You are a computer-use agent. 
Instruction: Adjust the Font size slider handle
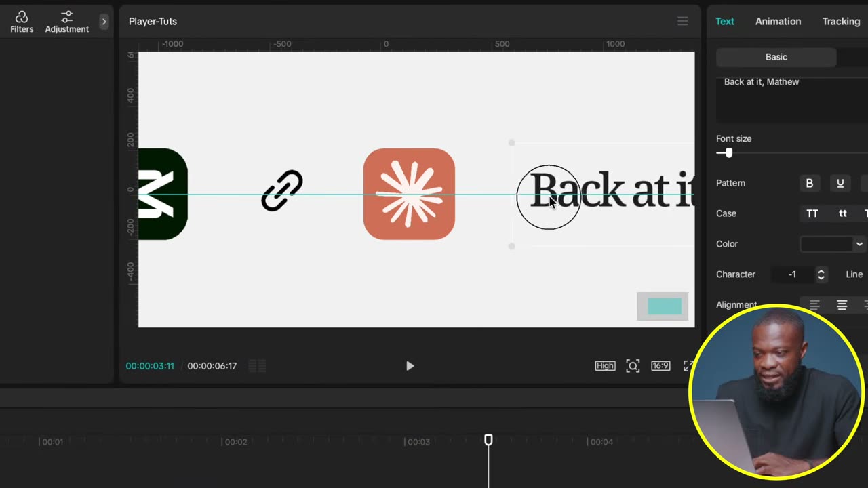728,153
